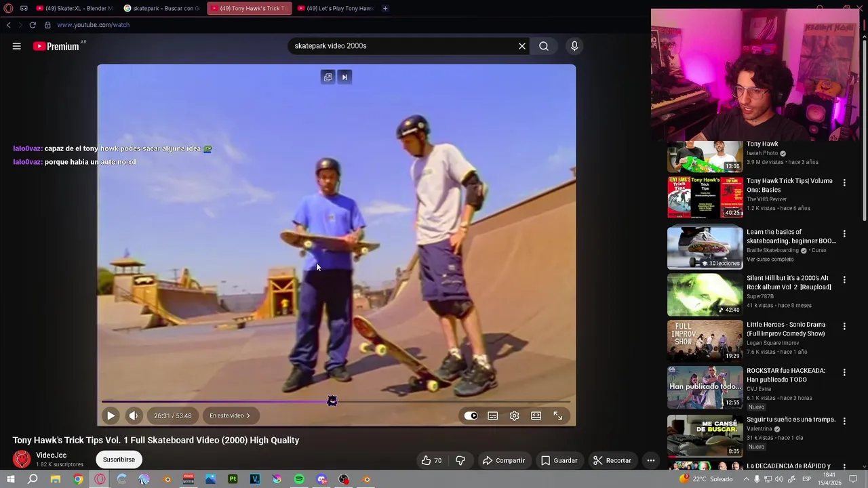Subscribe with the Suscribirse button
Image resolution: width=868 pixels, height=488 pixels.
(119, 460)
